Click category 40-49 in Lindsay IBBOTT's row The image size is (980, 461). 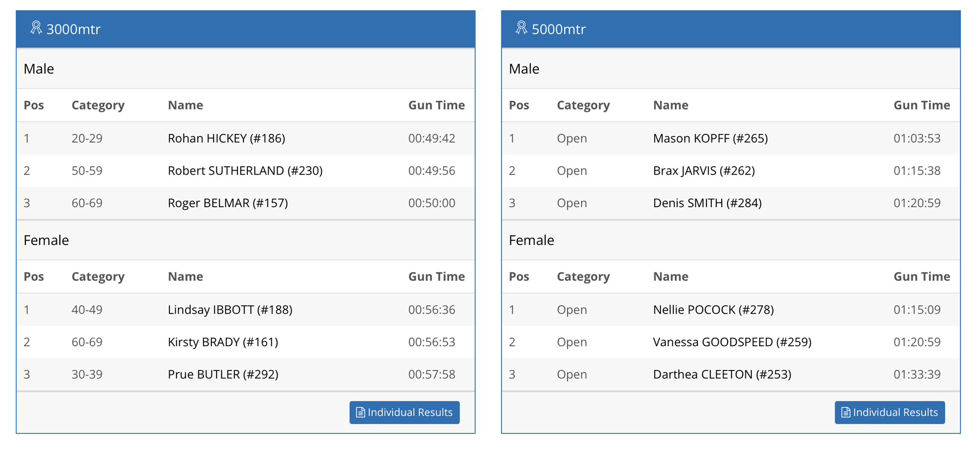click(87, 310)
